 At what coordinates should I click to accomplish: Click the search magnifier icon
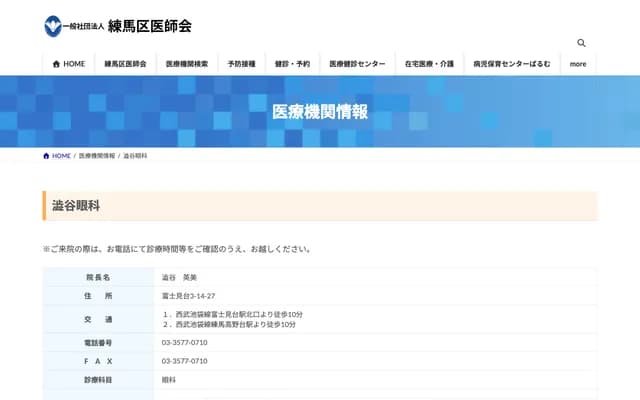pos(581,43)
